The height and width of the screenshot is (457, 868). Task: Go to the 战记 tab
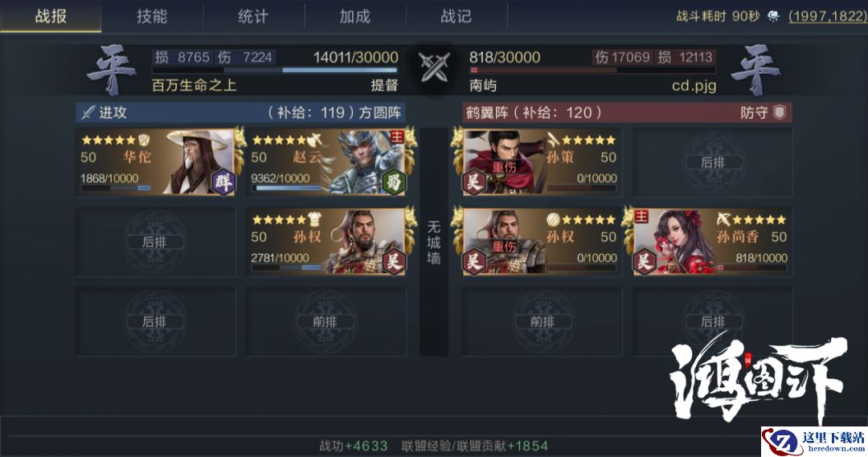[x=457, y=16]
